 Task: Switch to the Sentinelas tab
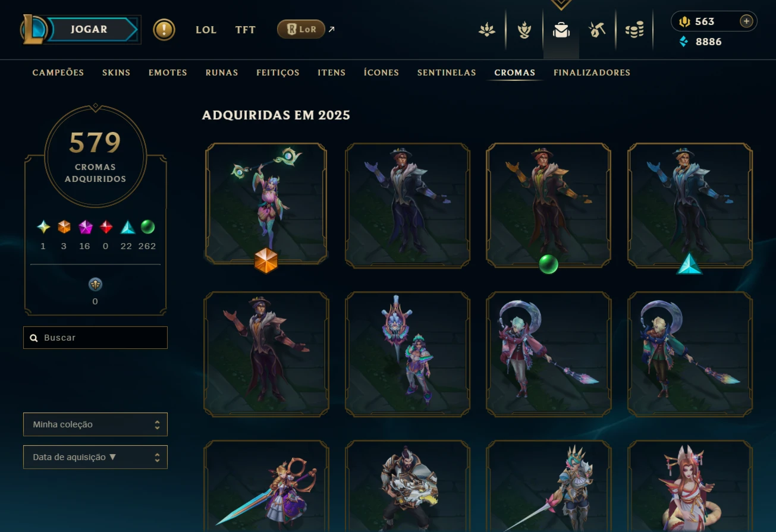(447, 73)
